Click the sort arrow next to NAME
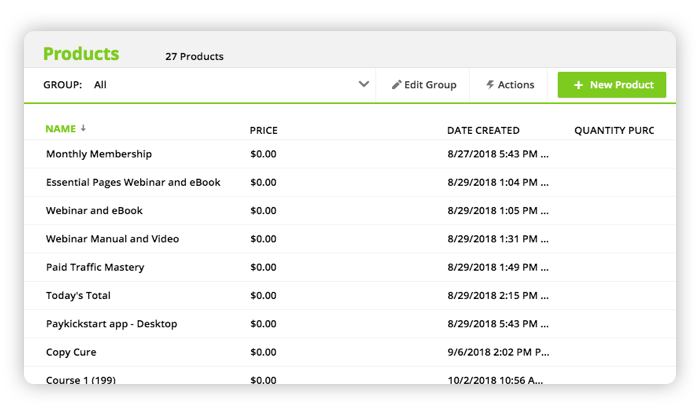 [x=83, y=129]
